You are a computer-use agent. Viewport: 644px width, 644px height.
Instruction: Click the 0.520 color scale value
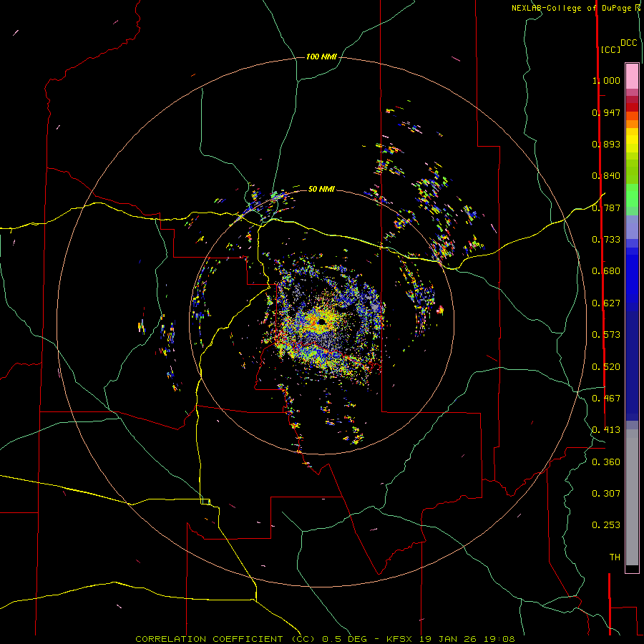tap(606, 367)
